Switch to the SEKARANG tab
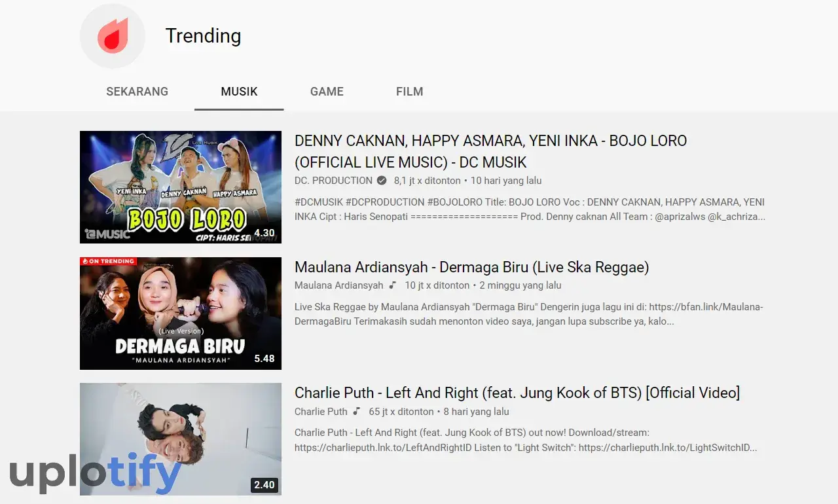This screenshot has height=504, width=838. (x=137, y=92)
